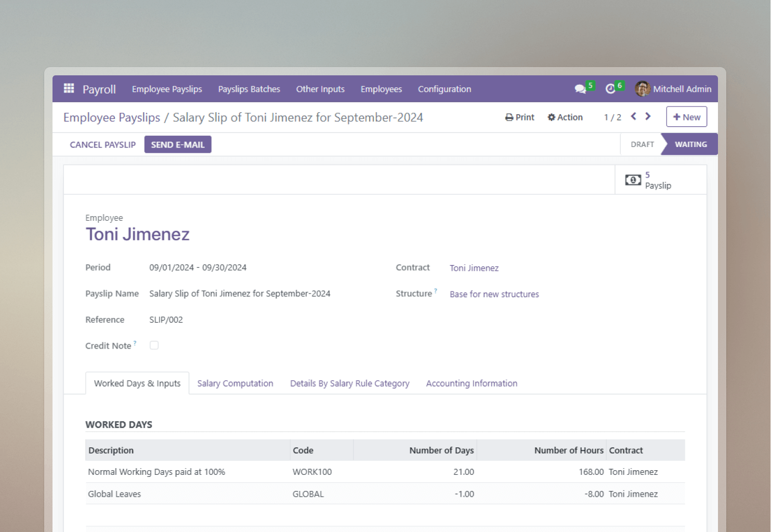The height and width of the screenshot is (532, 771).
Task: Open Other Inputs menu
Action: 320,89
